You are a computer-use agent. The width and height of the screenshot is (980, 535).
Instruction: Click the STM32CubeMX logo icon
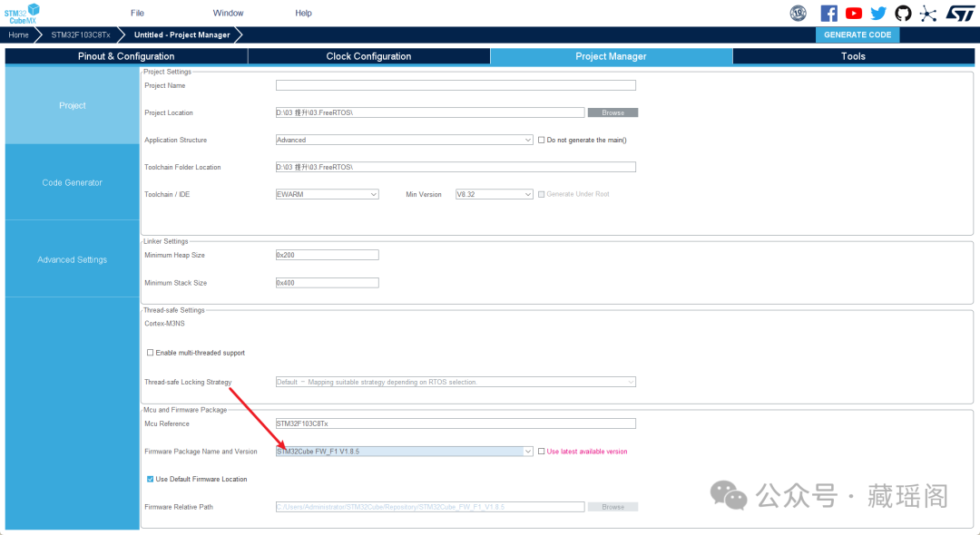(23, 13)
